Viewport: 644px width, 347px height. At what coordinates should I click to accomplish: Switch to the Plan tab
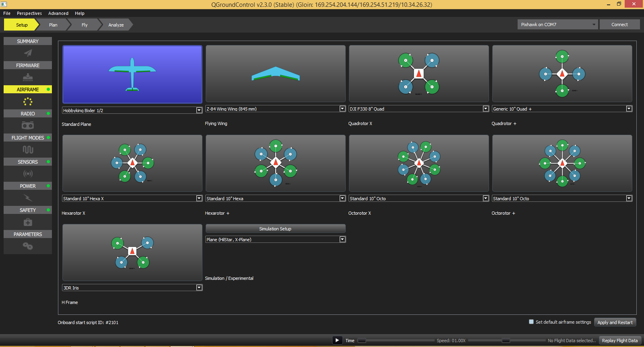pos(53,25)
